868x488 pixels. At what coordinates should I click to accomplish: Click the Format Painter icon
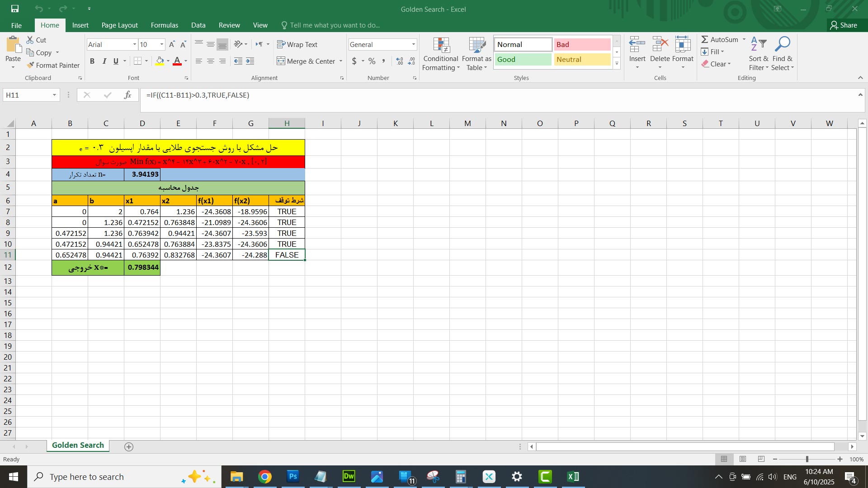click(x=31, y=66)
